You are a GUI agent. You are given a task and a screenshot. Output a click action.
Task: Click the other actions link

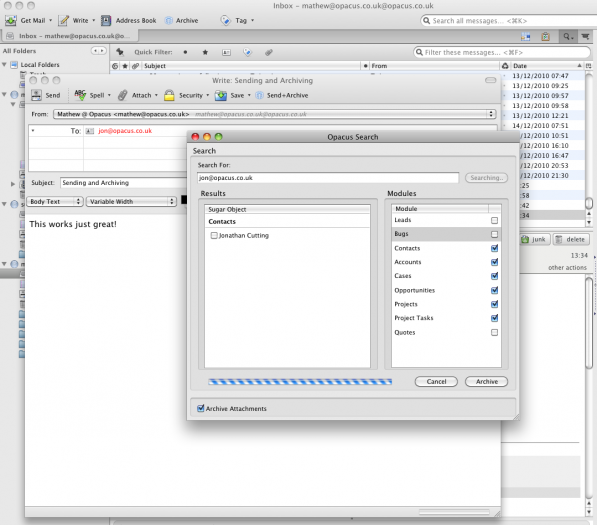567,268
